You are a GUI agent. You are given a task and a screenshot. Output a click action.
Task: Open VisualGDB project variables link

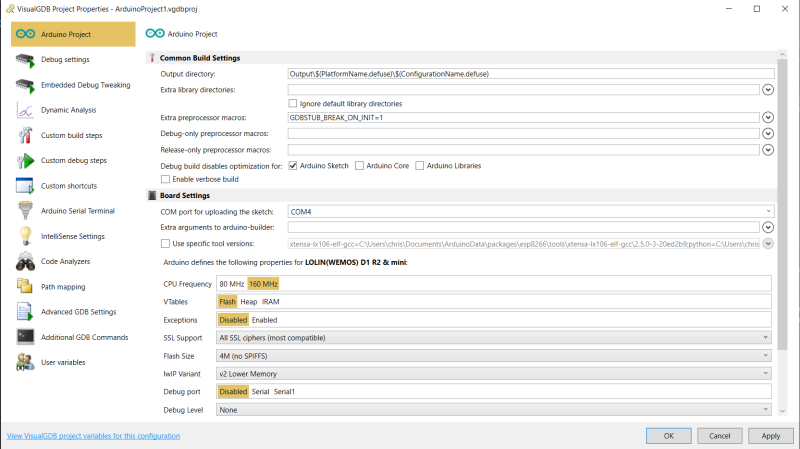tap(93, 436)
